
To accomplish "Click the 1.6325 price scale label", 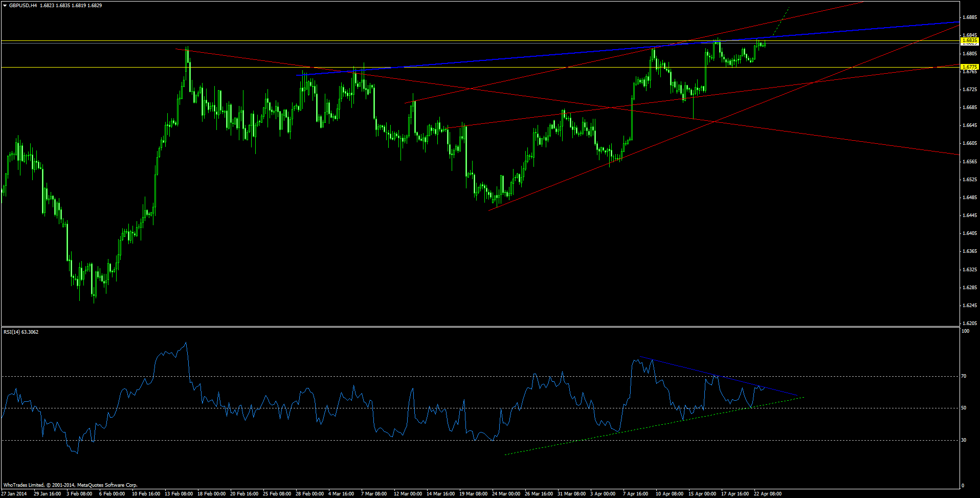I will click(x=970, y=270).
